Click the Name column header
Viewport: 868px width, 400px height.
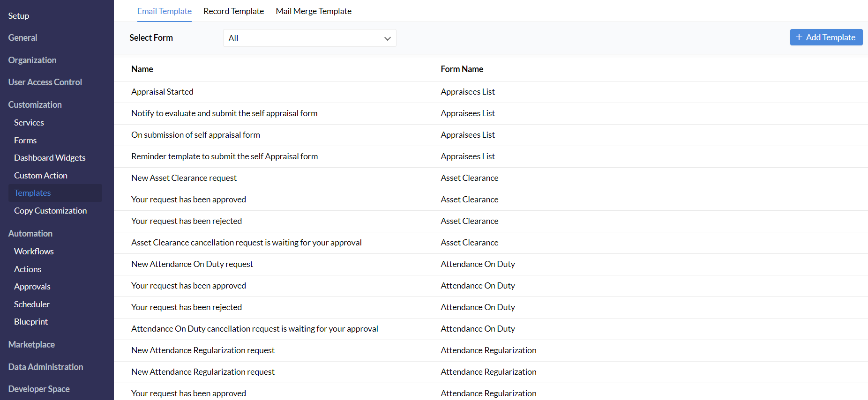(x=142, y=69)
